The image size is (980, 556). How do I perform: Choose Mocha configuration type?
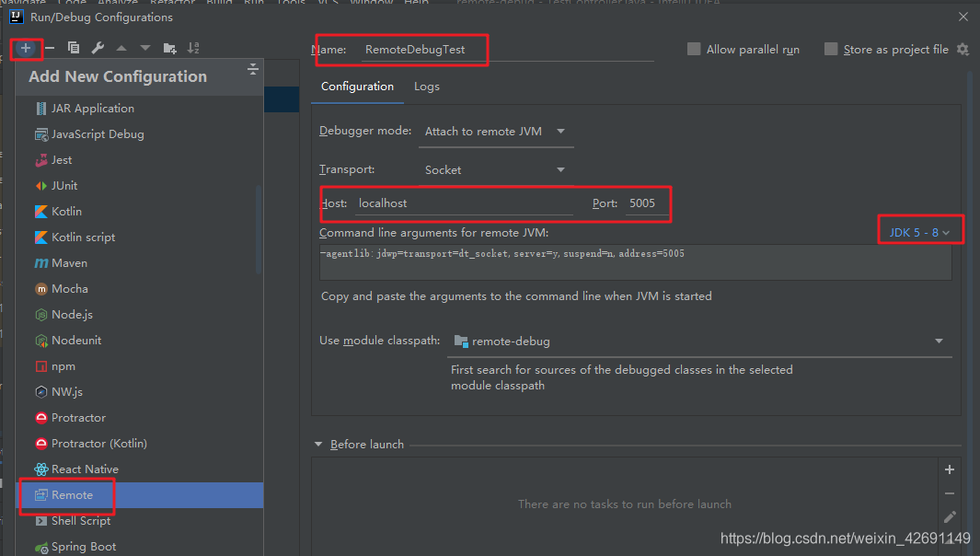click(x=139, y=288)
